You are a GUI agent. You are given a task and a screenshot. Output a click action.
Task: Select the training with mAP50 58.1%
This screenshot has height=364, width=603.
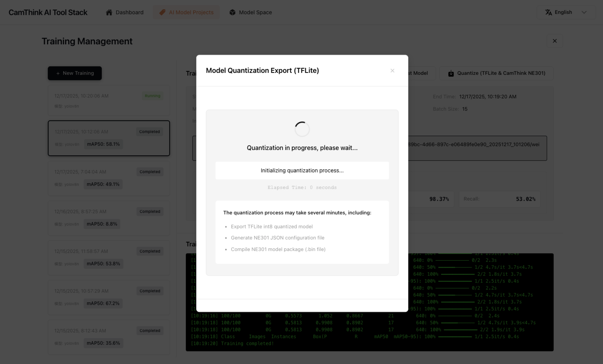[x=109, y=138]
